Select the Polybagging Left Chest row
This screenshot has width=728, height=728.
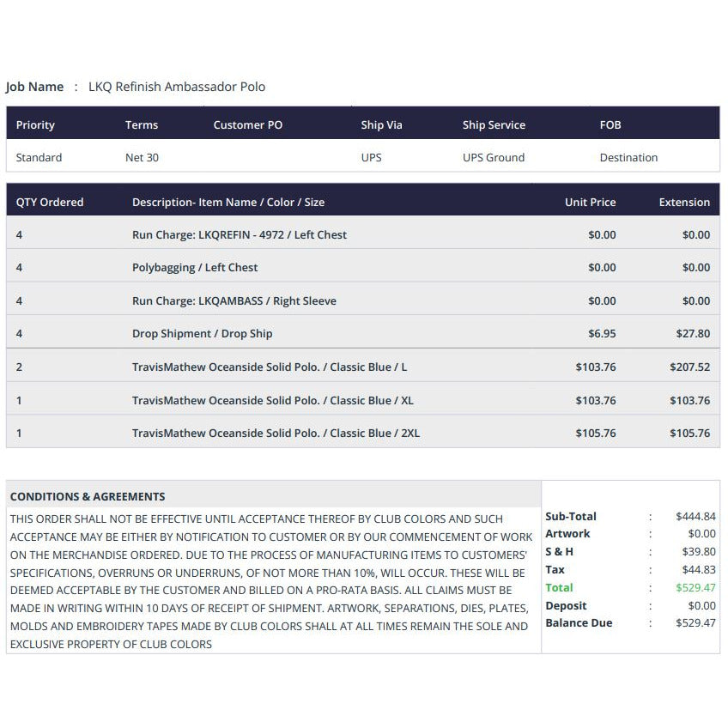coord(363,268)
